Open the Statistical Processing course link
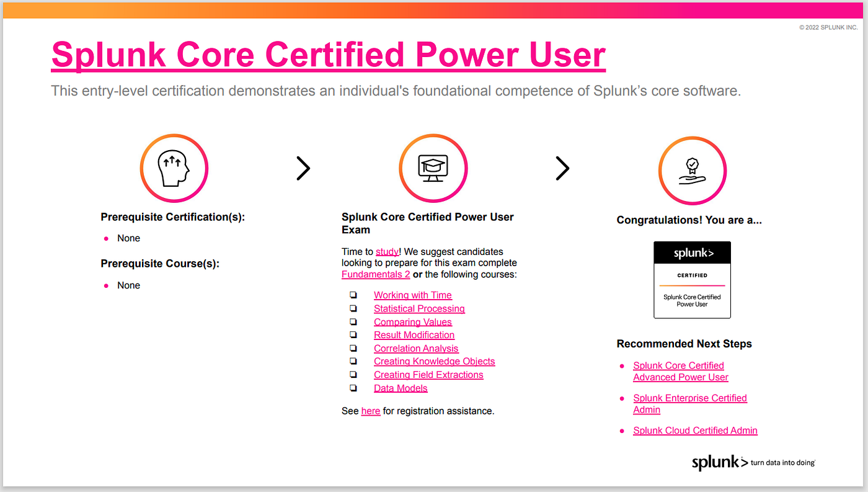The height and width of the screenshot is (492, 868). (419, 308)
